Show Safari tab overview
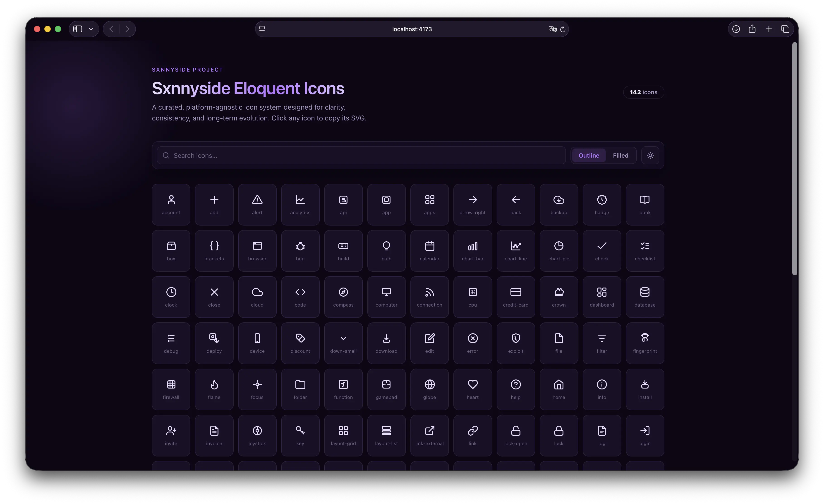The width and height of the screenshot is (824, 504). 785,29
